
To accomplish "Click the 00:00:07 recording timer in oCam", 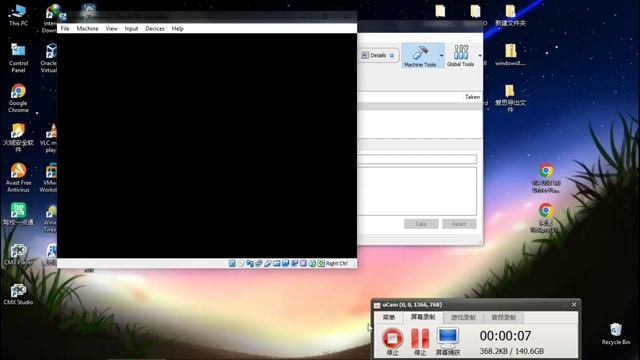I will 505,336.
